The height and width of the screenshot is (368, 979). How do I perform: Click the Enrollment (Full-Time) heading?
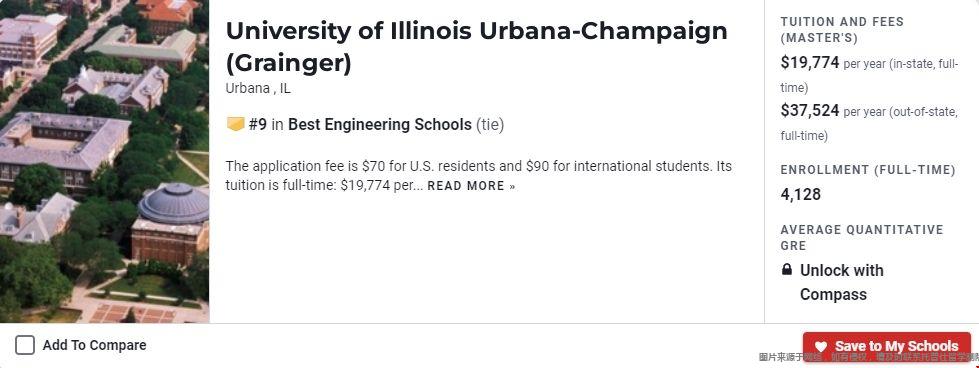pyautogui.click(x=868, y=170)
